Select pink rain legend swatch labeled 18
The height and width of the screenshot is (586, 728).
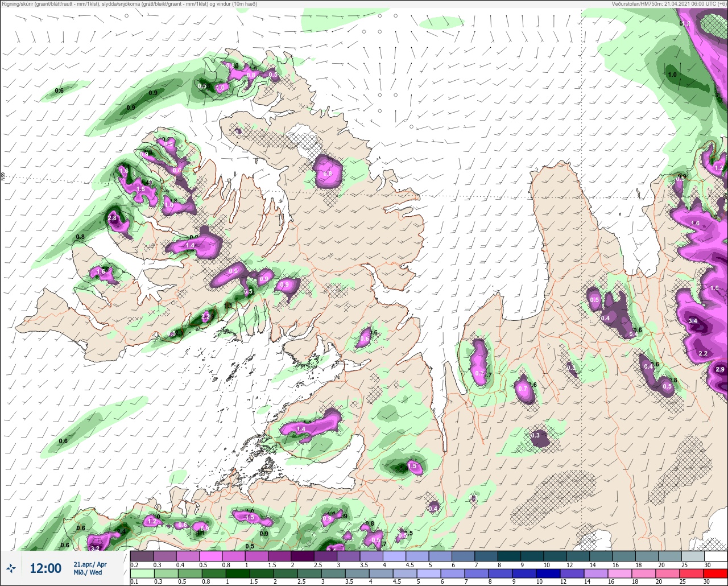point(644,573)
